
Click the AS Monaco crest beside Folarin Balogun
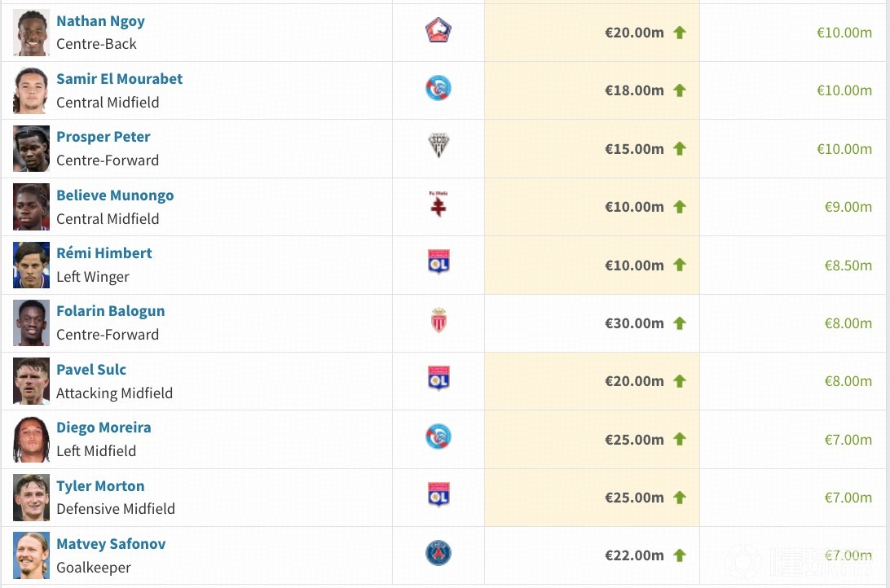[x=438, y=322]
